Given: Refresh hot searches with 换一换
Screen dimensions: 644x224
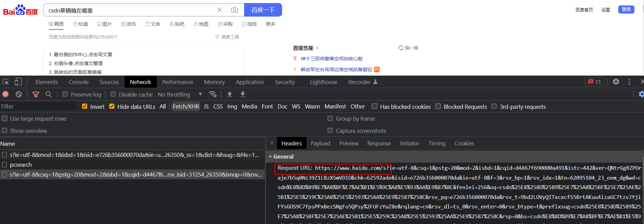Looking at the screenshot, I should [408, 48].
